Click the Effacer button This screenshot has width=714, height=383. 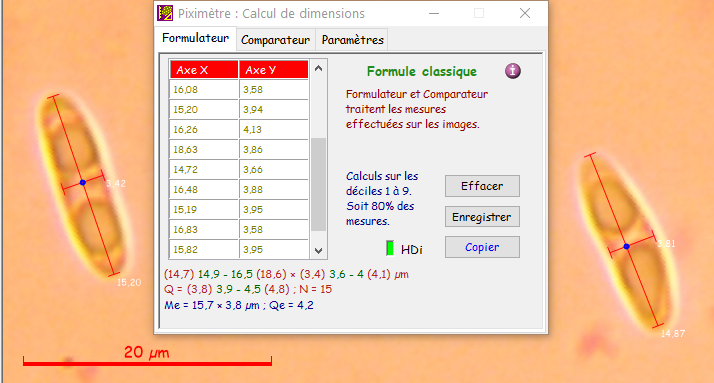[x=482, y=186]
